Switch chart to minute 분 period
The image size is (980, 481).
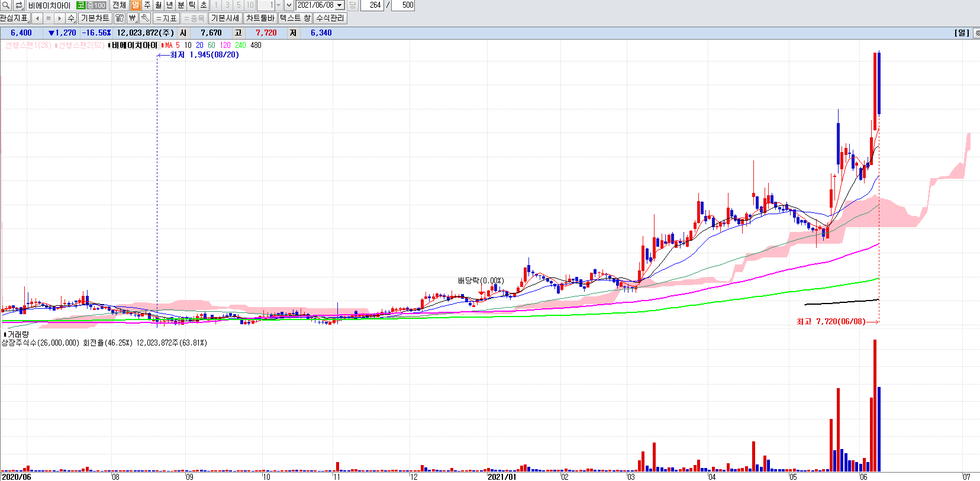click(x=181, y=5)
